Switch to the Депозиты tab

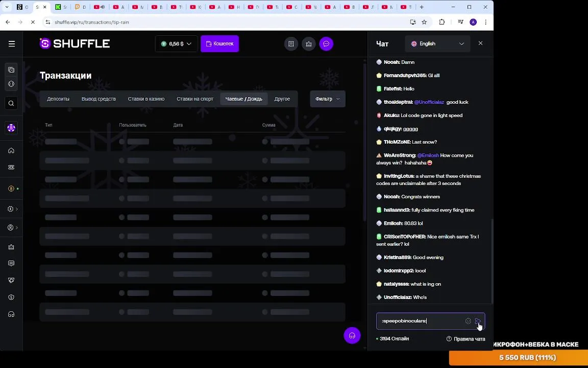(x=58, y=99)
